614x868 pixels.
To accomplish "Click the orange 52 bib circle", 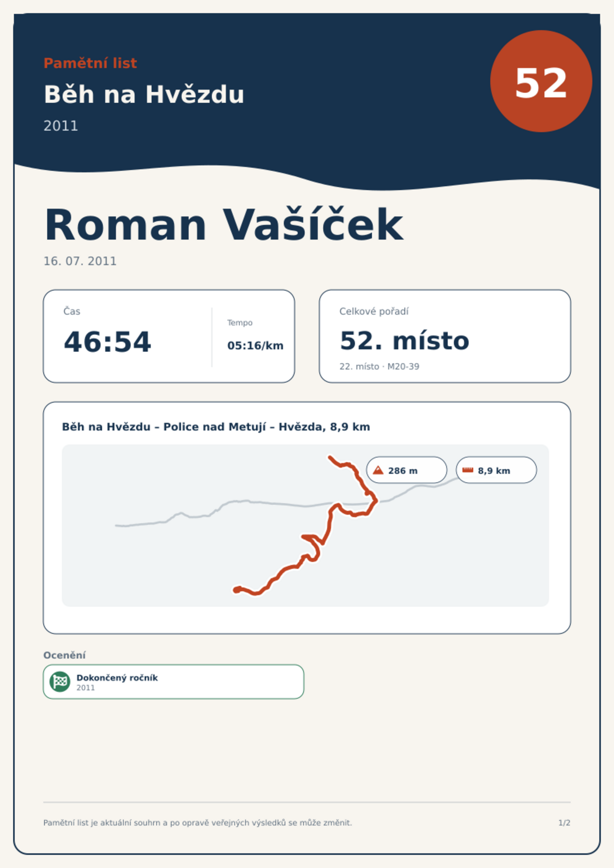I will (541, 81).
